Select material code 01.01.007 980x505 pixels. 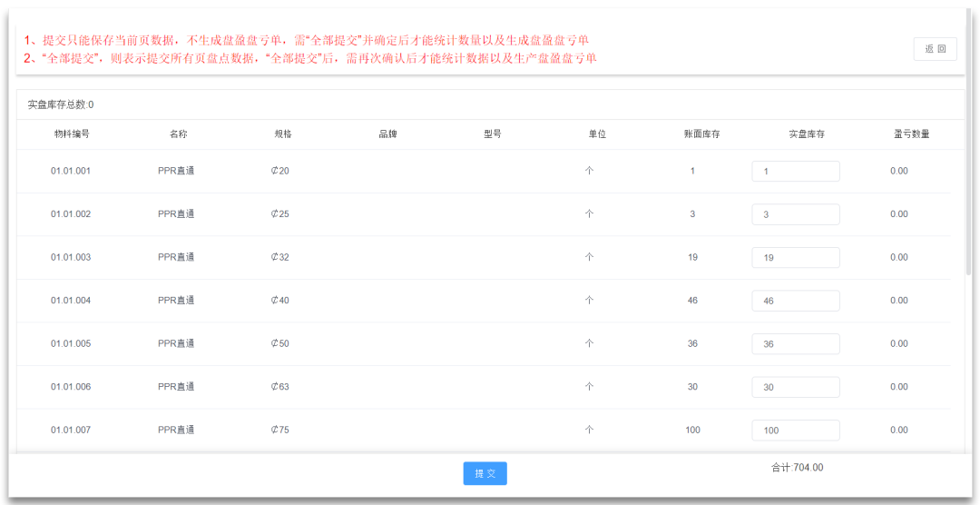point(71,430)
